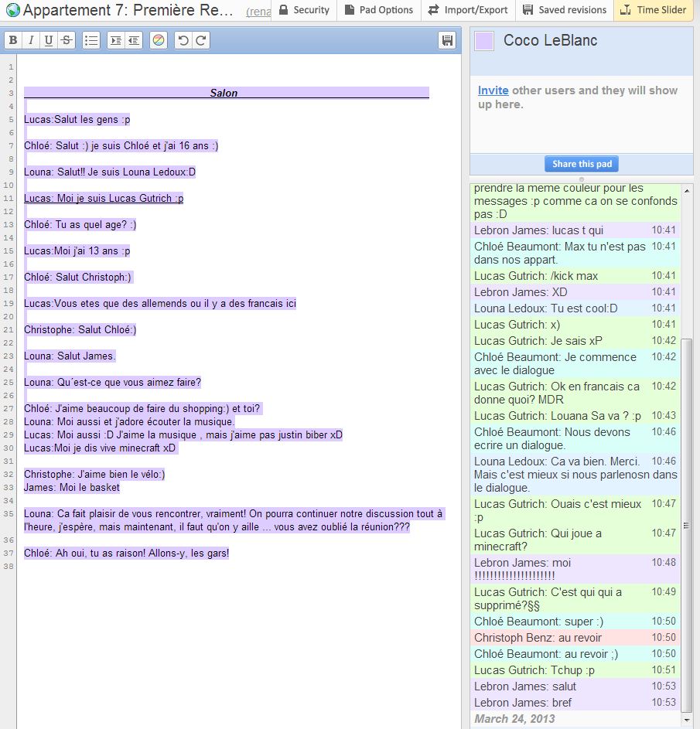Toggle italic formatting
700x729 pixels.
pos(31,41)
